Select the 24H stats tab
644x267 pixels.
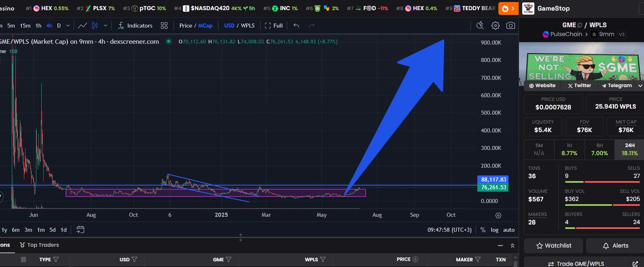(629, 149)
